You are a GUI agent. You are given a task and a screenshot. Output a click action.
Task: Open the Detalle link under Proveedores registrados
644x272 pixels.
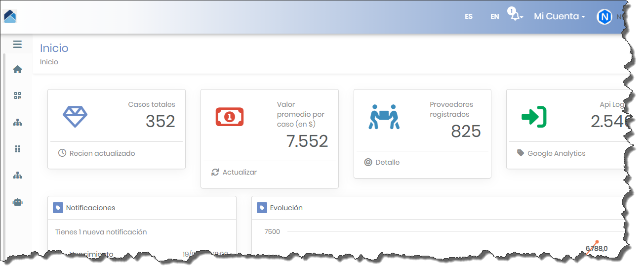tap(387, 162)
